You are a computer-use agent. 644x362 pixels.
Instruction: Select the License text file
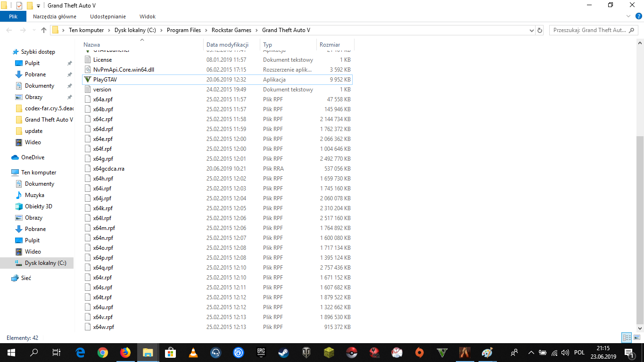[x=217, y=60]
